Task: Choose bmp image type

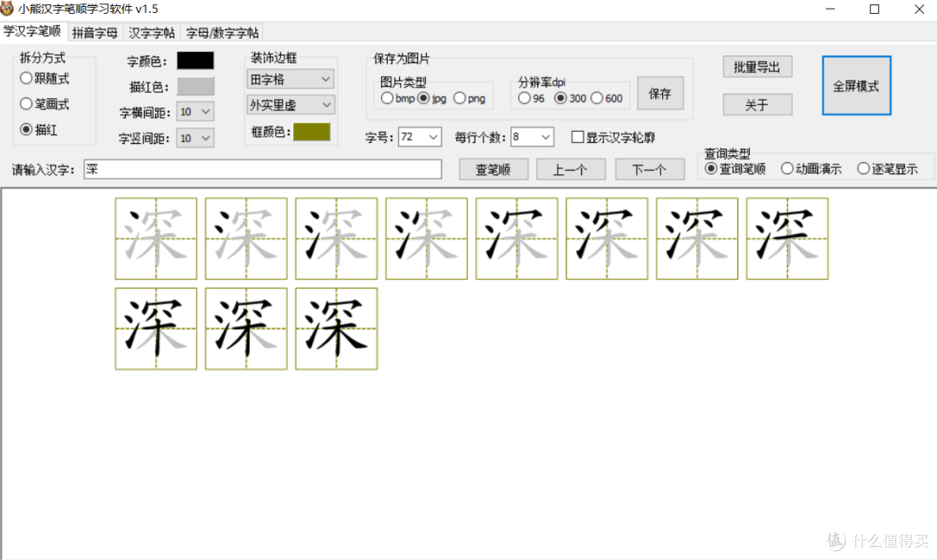Action: click(397, 99)
